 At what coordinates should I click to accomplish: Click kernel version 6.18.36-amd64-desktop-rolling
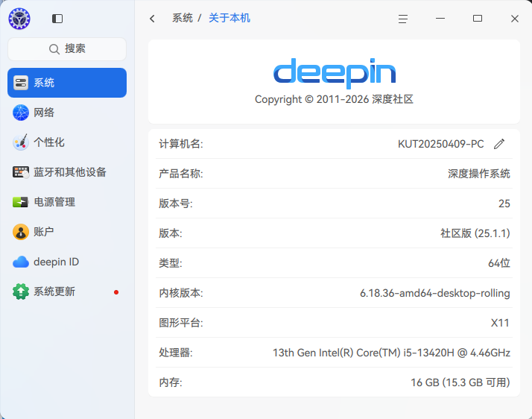point(435,293)
